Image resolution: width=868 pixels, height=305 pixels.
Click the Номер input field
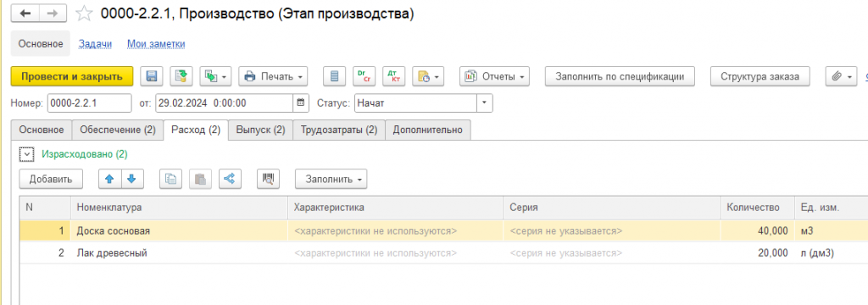pos(90,103)
